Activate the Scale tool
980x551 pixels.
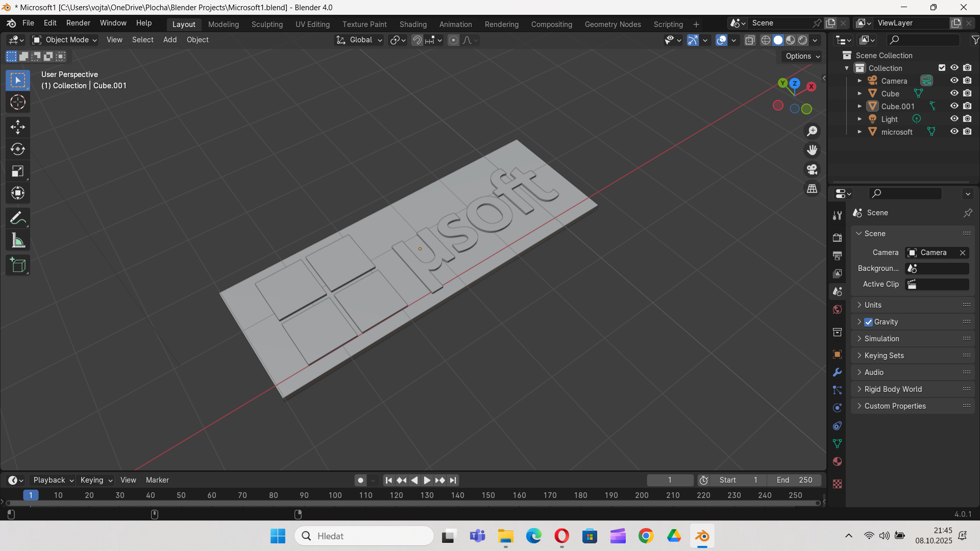point(18,171)
